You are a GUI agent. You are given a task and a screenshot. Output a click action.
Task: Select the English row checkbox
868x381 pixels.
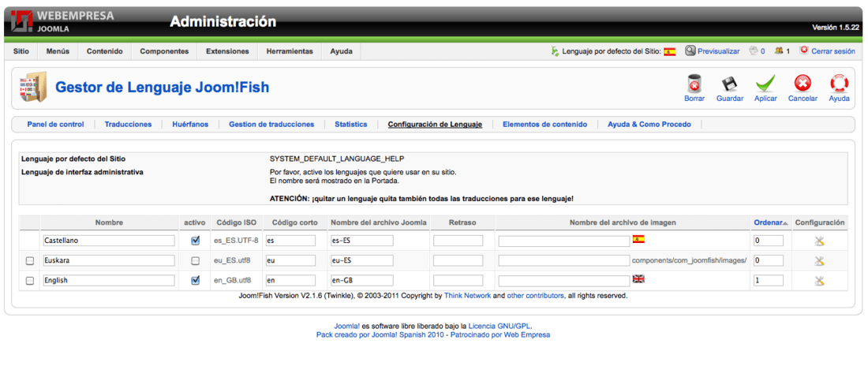(x=30, y=281)
